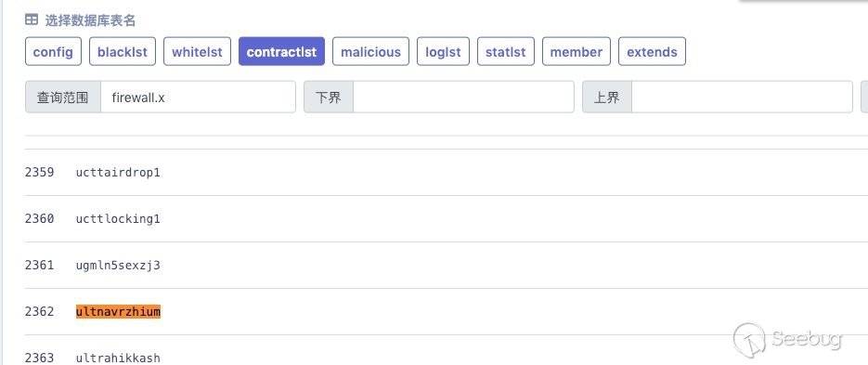868x365 pixels.
Task: Click into the 上界 upper bound field
Action: click(742, 98)
